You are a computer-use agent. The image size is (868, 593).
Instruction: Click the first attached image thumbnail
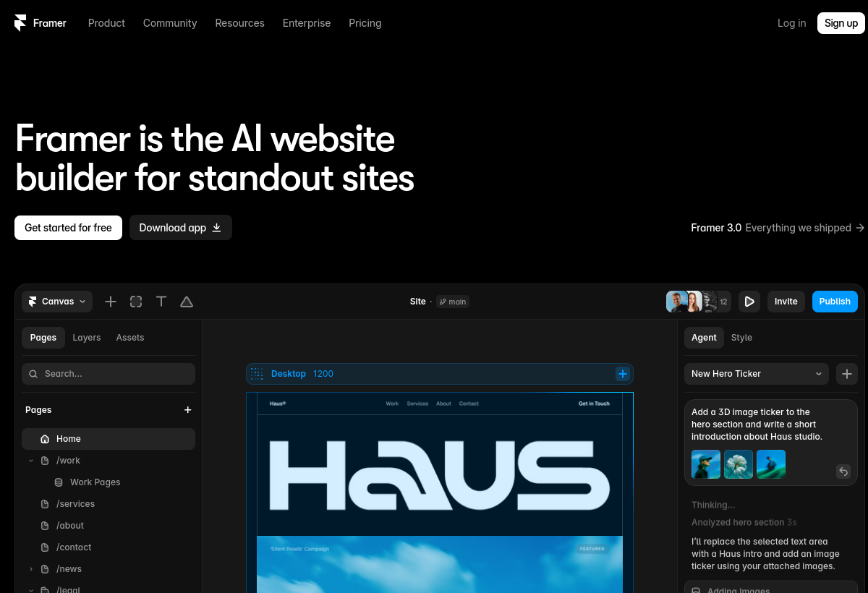(x=706, y=464)
